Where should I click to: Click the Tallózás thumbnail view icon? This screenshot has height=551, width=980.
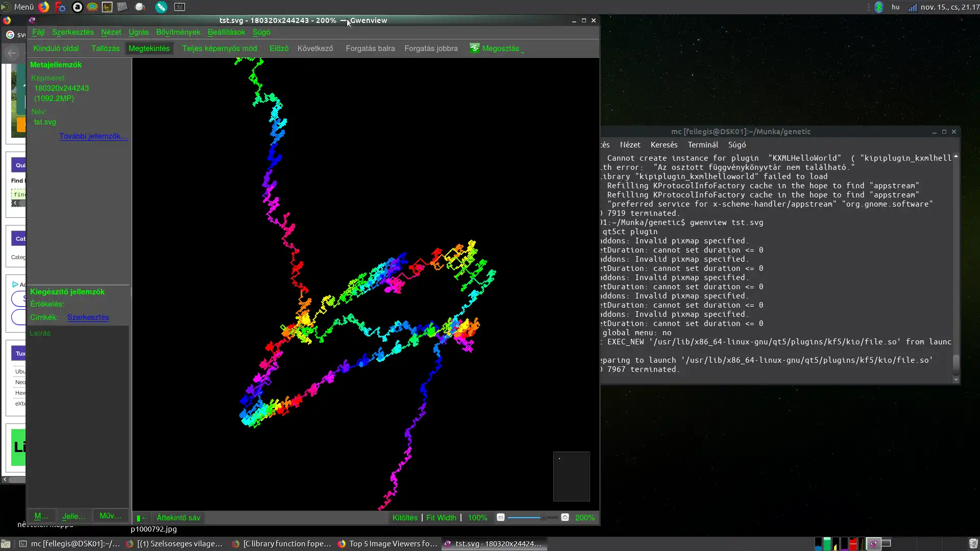tap(105, 48)
